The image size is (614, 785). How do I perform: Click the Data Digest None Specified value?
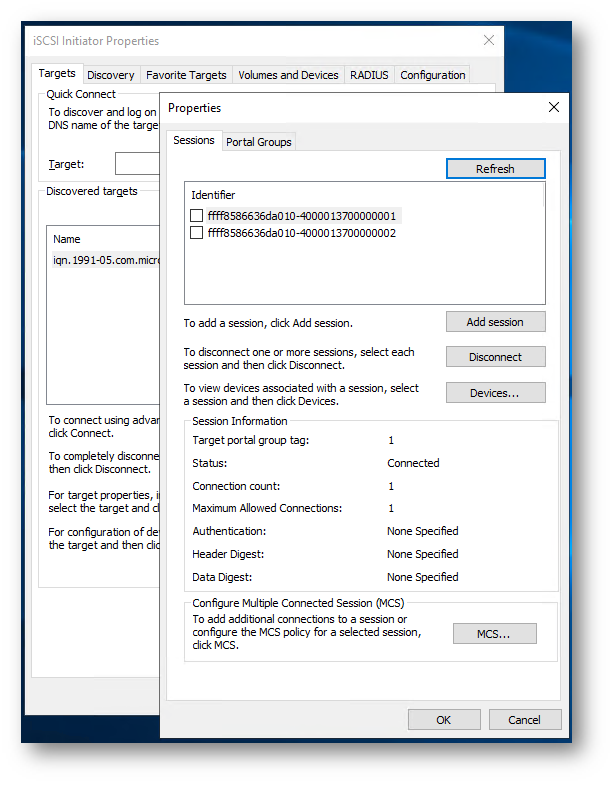pyautogui.click(x=423, y=577)
